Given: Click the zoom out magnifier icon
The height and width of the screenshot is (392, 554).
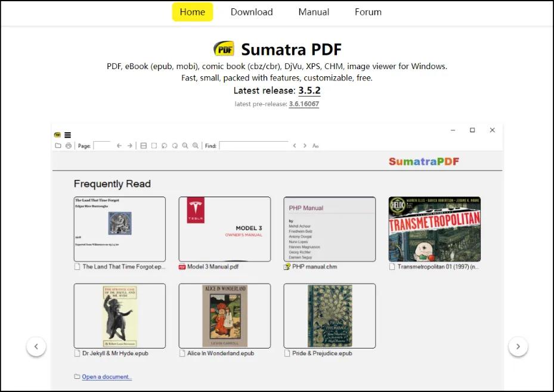Looking at the screenshot, I should [185, 145].
